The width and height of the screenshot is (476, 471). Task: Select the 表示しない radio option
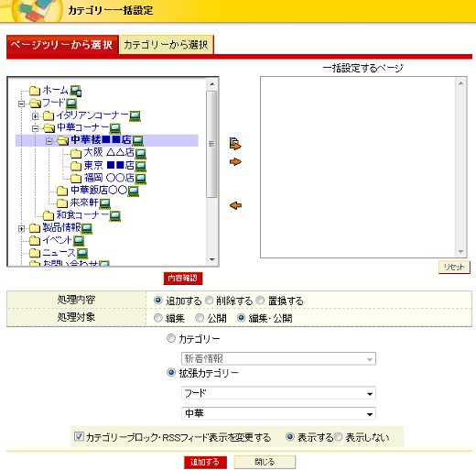tap(338, 437)
